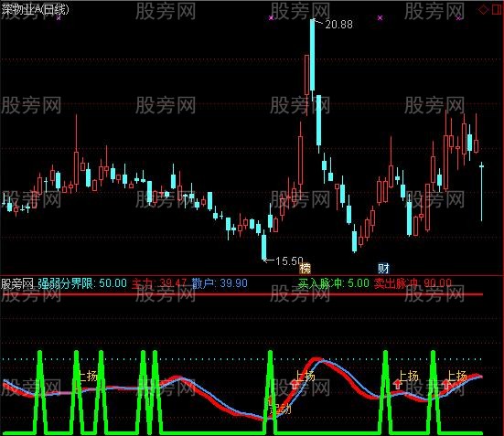Click the 20.88 high price label

point(338,25)
